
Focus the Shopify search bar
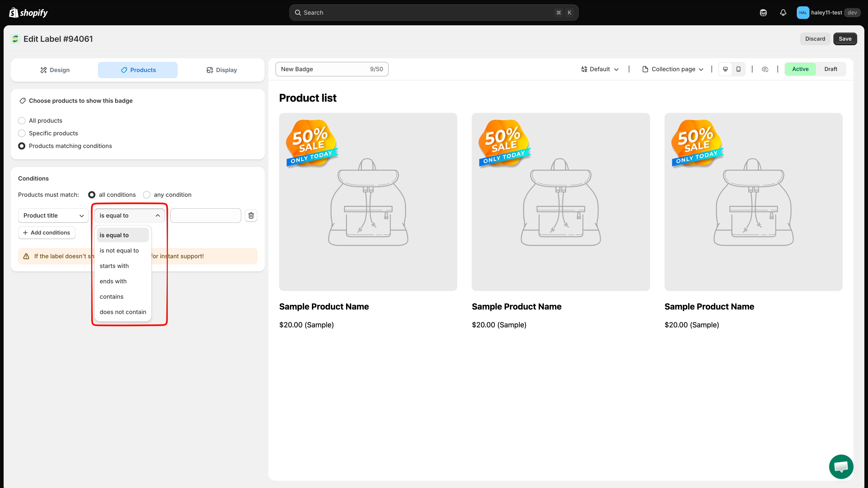[434, 13]
